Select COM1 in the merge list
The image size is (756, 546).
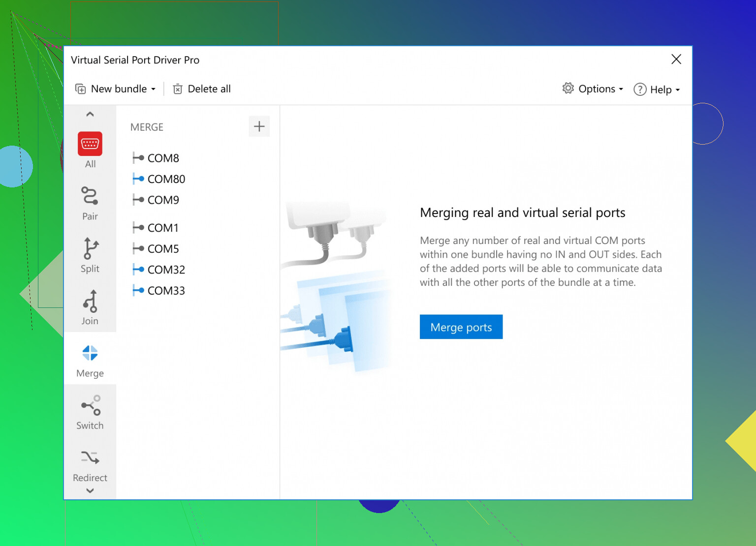pyautogui.click(x=163, y=228)
